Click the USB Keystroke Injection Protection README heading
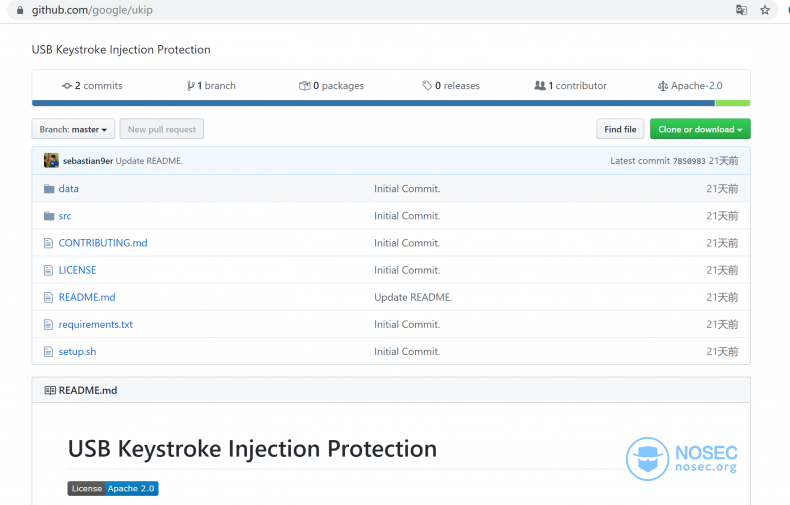This screenshot has height=505, width=790. 252,449
